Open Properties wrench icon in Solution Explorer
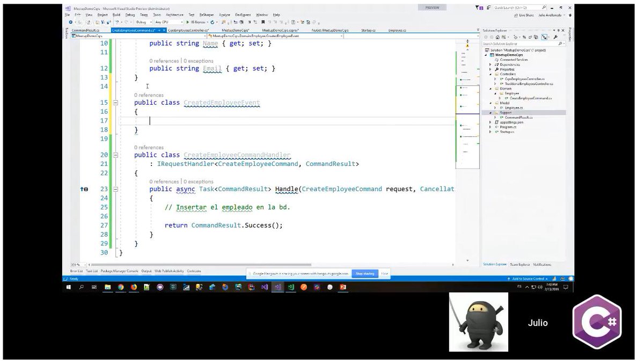The height and width of the screenshot is (364, 644). click(x=555, y=37)
